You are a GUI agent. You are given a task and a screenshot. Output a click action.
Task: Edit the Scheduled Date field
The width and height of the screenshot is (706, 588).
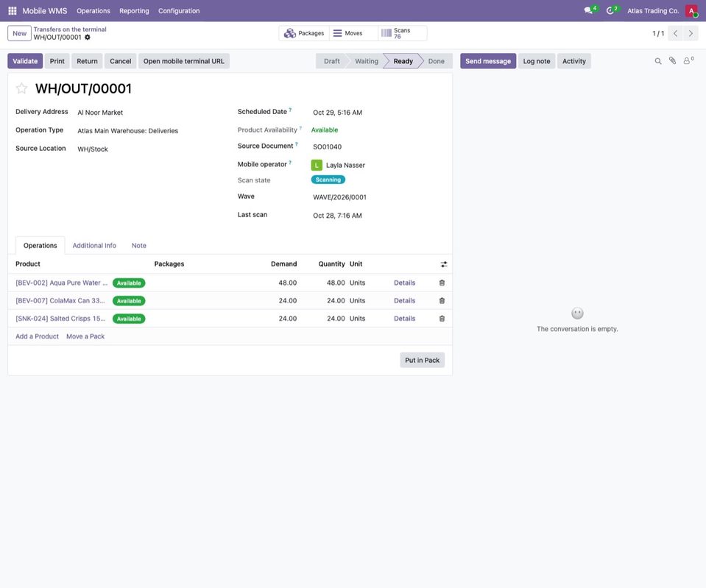click(x=378, y=113)
